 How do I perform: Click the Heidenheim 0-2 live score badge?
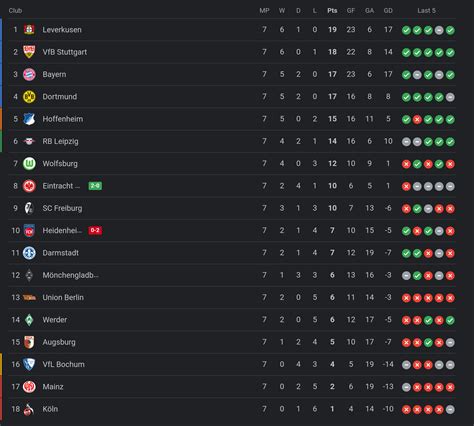(95, 230)
